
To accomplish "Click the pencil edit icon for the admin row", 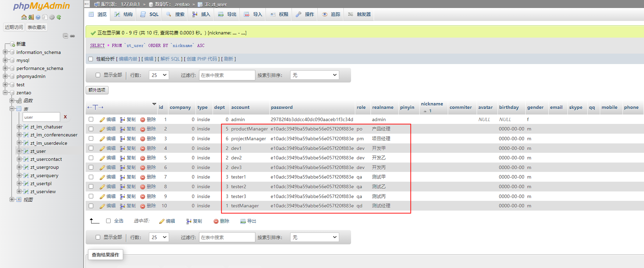I will pos(102,120).
